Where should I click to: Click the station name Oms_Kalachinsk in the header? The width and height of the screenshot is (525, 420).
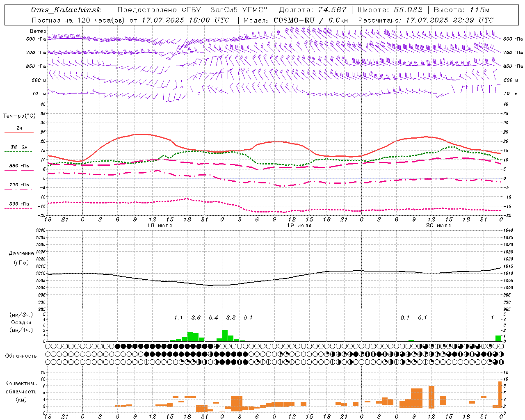coord(66,10)
